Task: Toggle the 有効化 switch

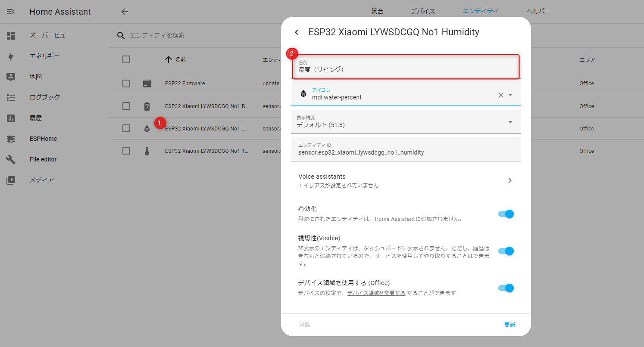Action: (x=506, y=214)
